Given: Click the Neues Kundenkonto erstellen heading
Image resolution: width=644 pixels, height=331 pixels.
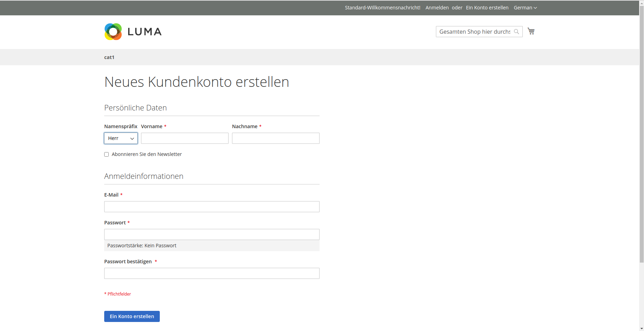Looking at the screenshot, I should (x=197, y=82).
